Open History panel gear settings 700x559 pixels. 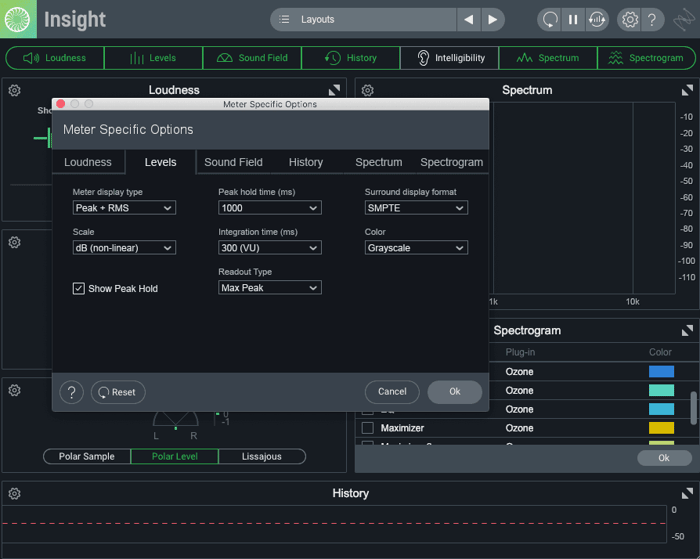(x=14, y=493)
